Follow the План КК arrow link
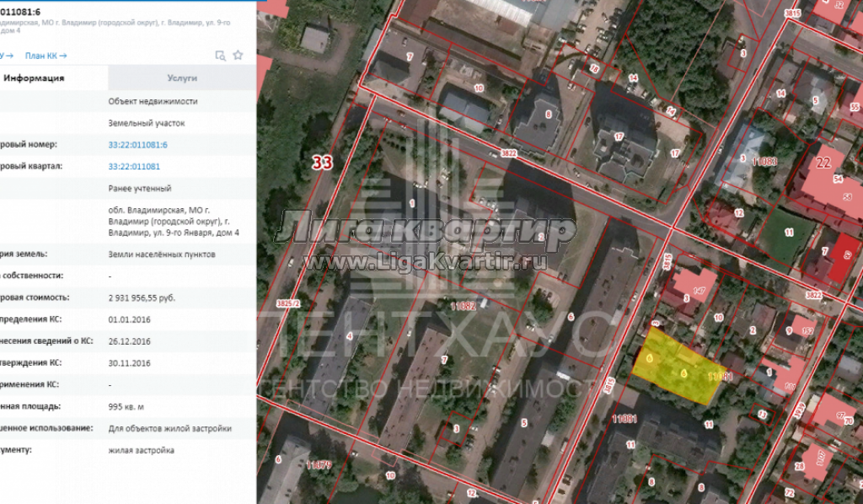Screen dimensions: 863x504 click(46, 56)
